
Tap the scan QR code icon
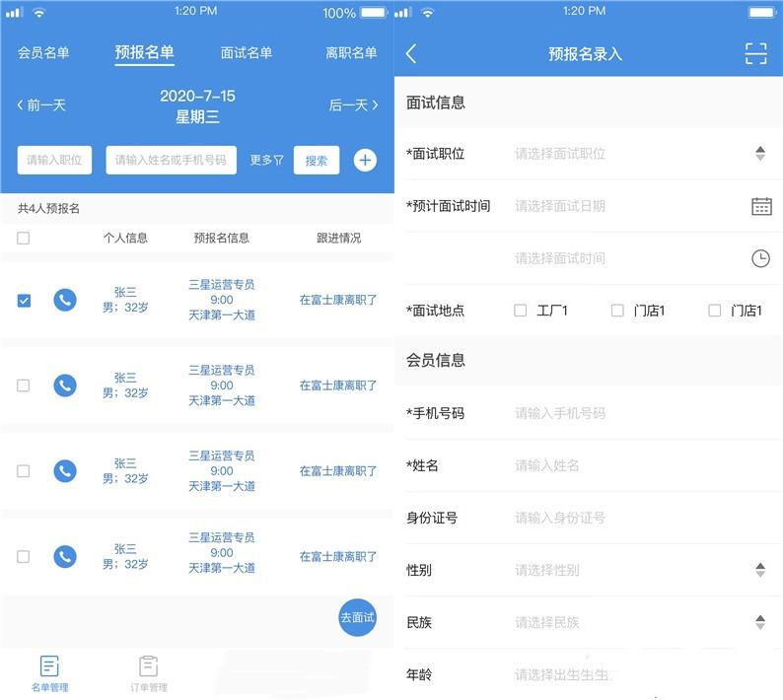(x=755, y=54)
